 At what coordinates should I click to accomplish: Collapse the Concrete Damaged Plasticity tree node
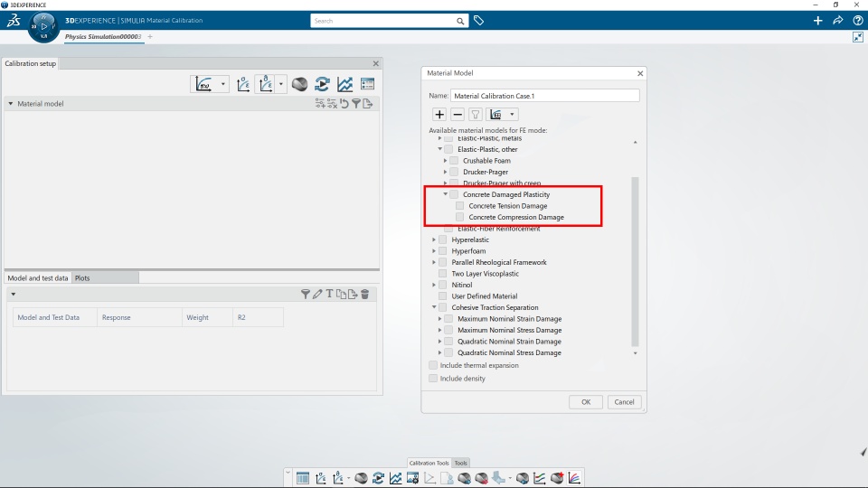[x=445, y=194]
